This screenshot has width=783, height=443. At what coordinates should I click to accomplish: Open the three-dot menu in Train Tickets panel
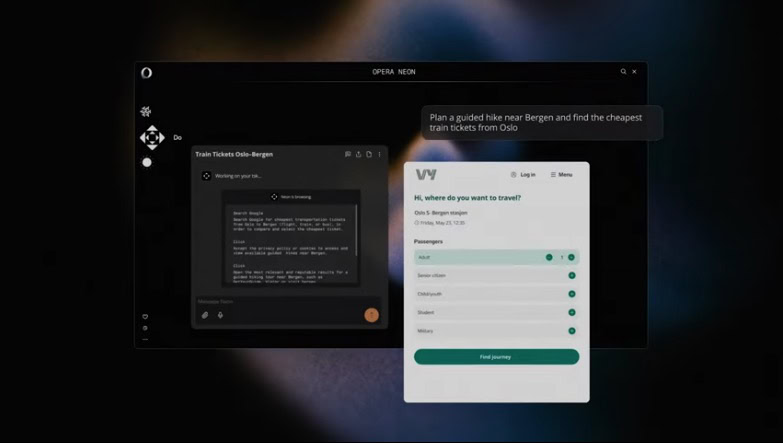[379, 155]
